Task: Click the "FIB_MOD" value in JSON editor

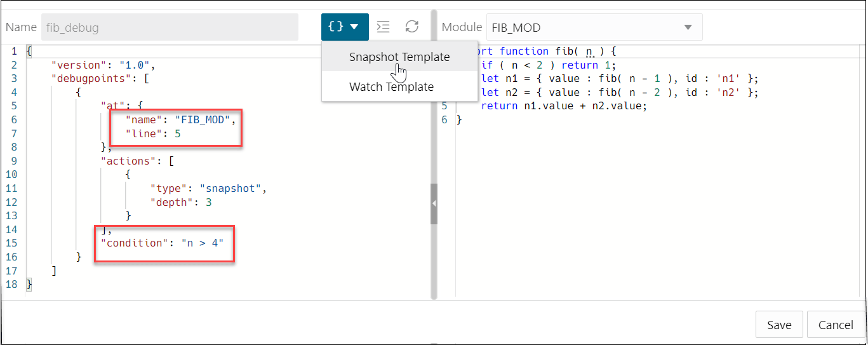Action: pyautogui.click(x=209, y=119)
